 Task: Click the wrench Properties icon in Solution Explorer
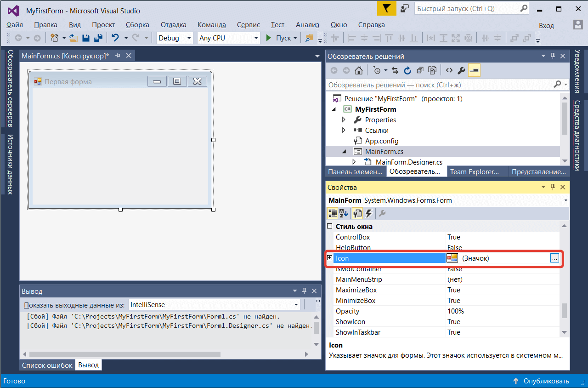click(x=462, y=70)
